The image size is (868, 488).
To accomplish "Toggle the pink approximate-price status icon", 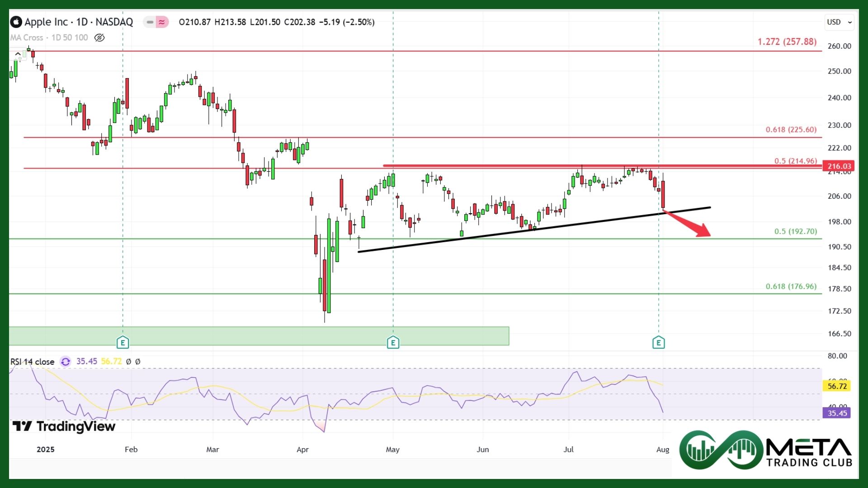I will (162, 22).
